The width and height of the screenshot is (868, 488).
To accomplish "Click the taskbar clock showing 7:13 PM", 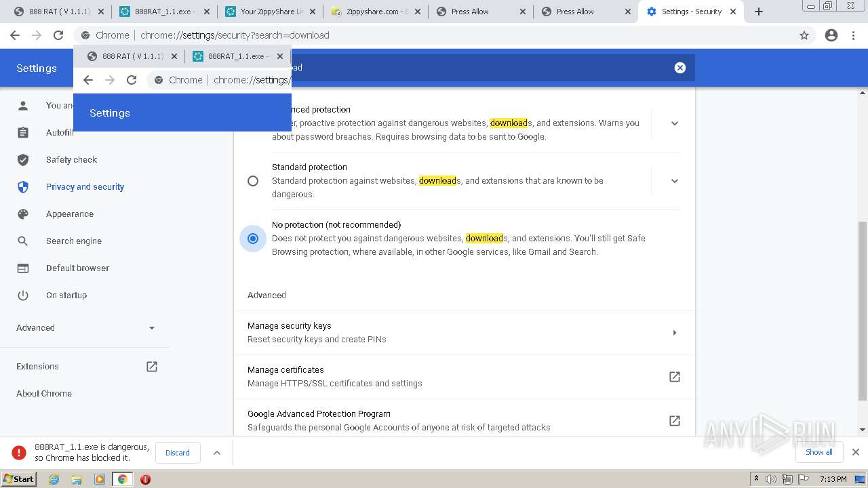I will pos(833,479).
